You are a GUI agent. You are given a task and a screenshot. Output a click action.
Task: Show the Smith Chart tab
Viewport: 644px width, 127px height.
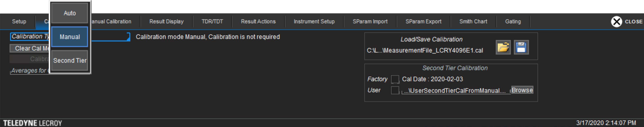473,22
